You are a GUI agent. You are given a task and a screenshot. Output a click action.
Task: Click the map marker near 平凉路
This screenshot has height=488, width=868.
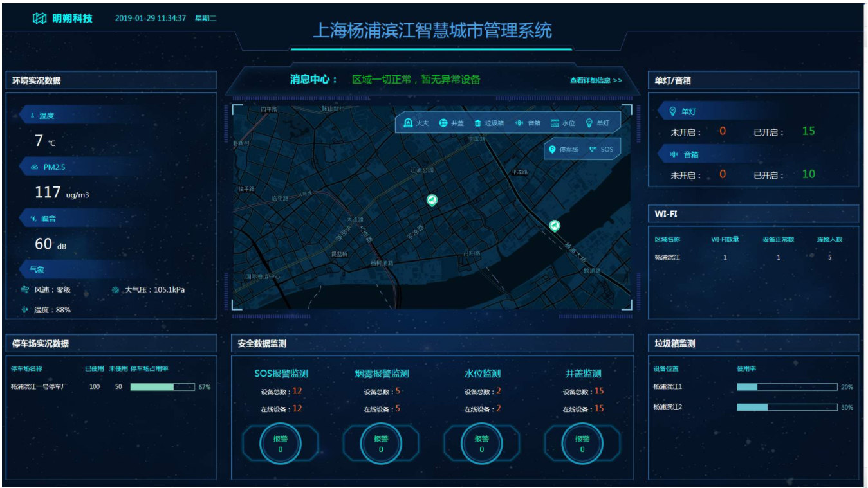click(432, 201)
